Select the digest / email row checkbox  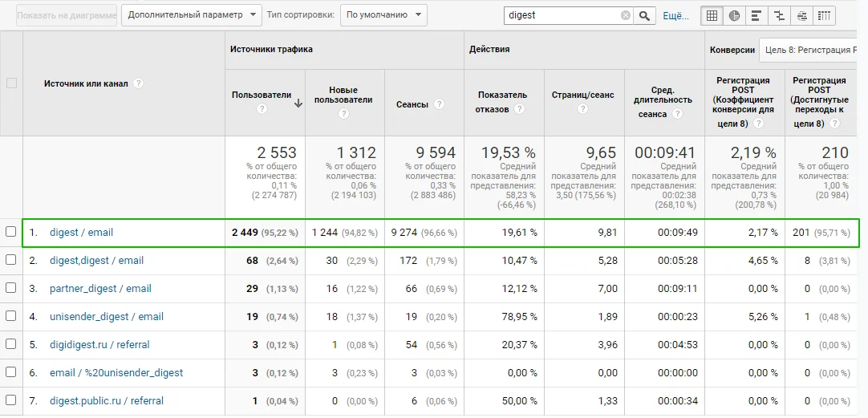11,232
